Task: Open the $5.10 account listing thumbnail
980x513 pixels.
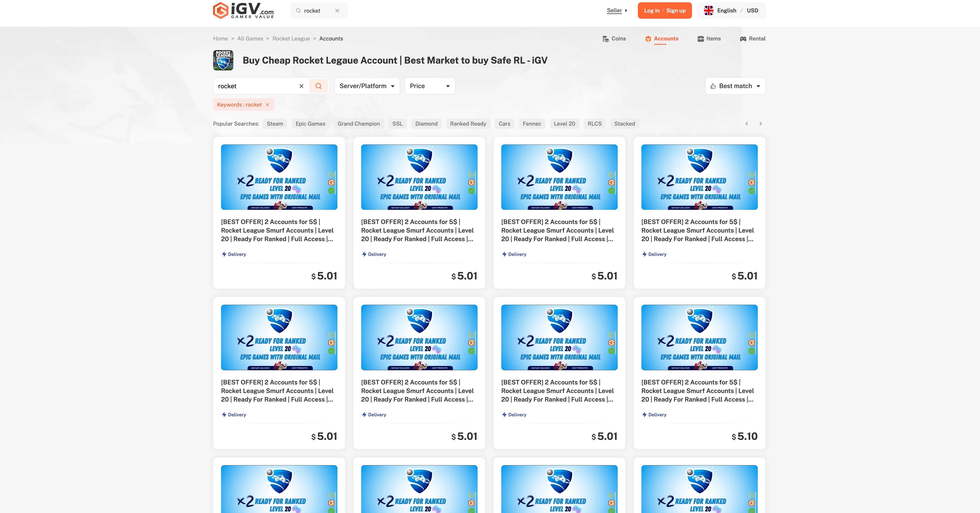Action: click(x=699, y=337)
